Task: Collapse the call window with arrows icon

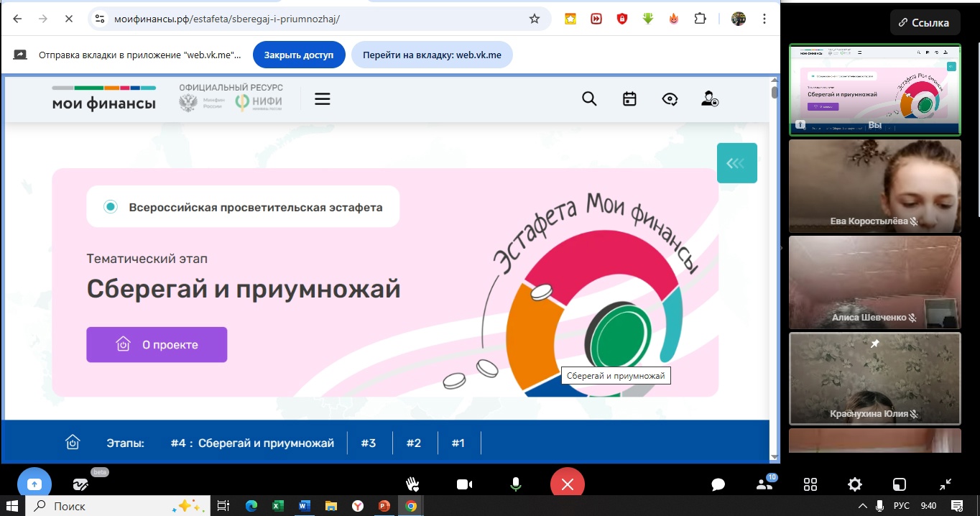Action: pos(946,484)
